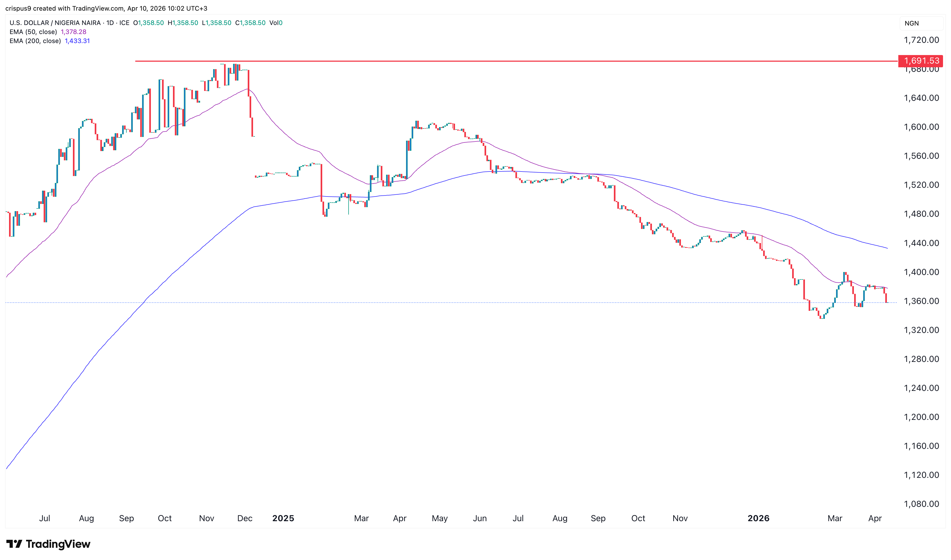Click the Apr label at far right of time axis
951x560 pixels.
click(875, 518)
